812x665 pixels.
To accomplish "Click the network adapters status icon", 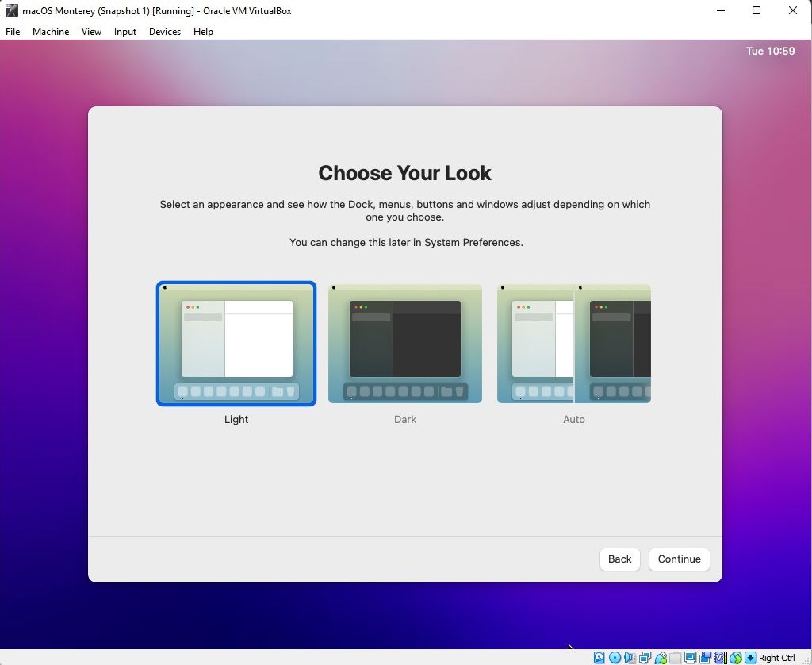I will (645, 658).
